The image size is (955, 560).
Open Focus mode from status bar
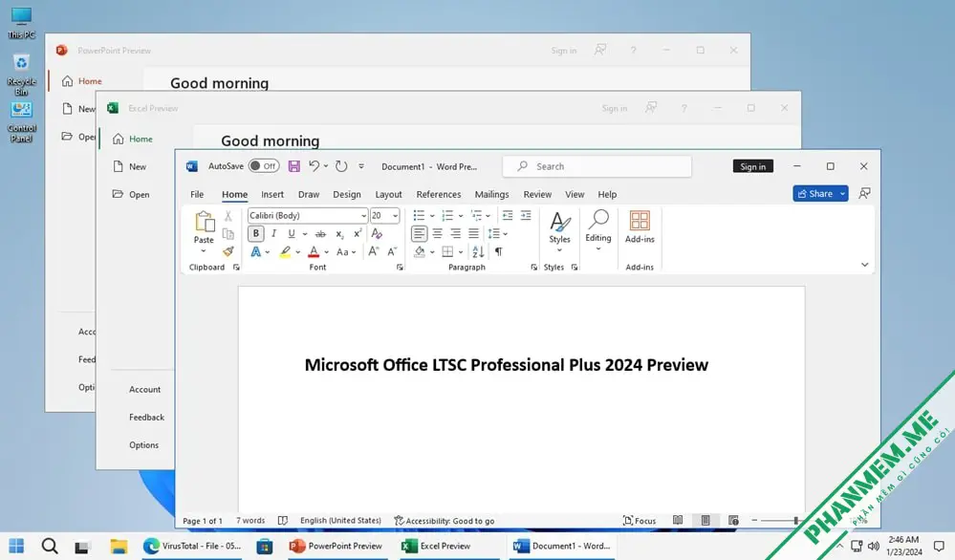coord(639,521)
